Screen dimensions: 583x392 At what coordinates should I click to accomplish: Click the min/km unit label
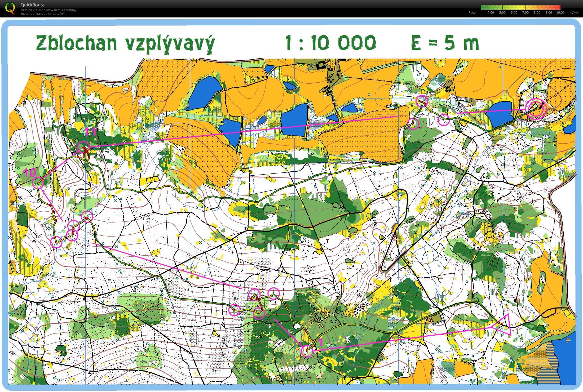coord(572,12)
